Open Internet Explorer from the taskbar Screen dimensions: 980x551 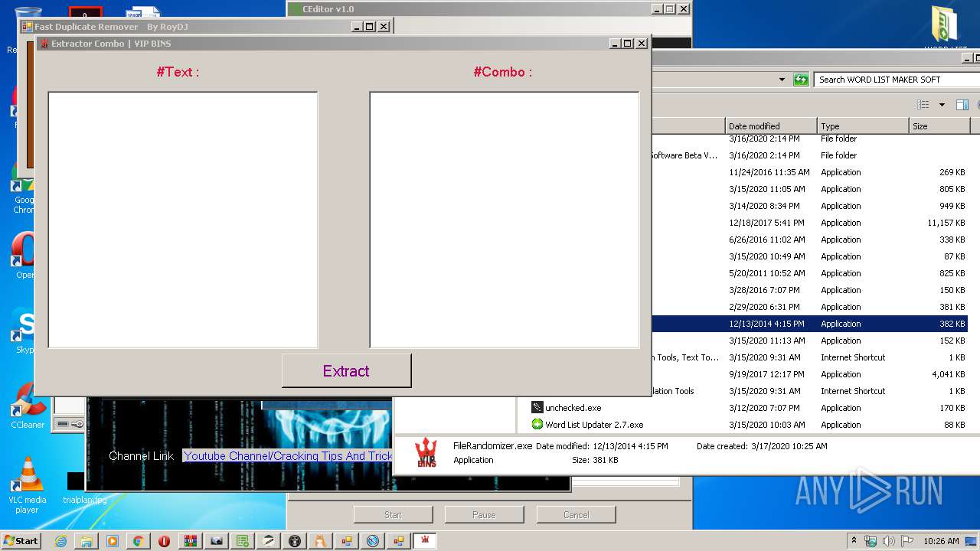(60, 541)
